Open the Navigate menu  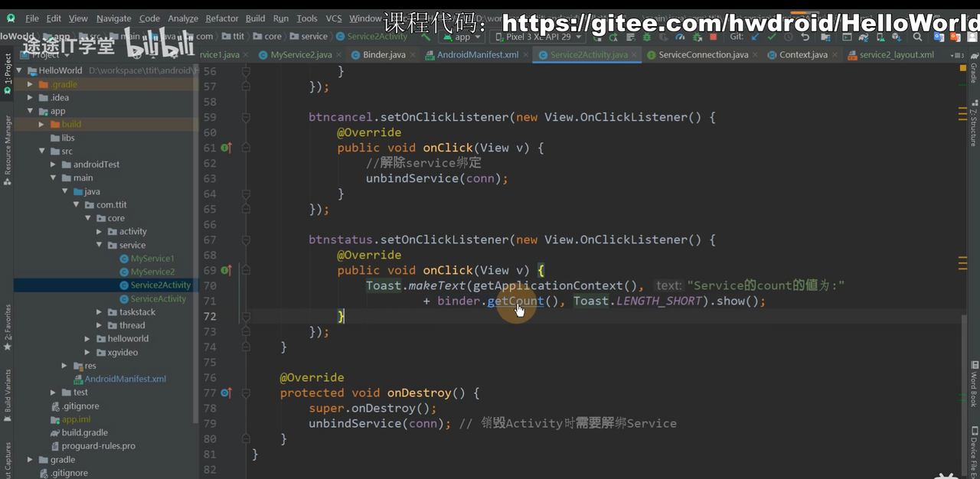[x=113, y=18]
